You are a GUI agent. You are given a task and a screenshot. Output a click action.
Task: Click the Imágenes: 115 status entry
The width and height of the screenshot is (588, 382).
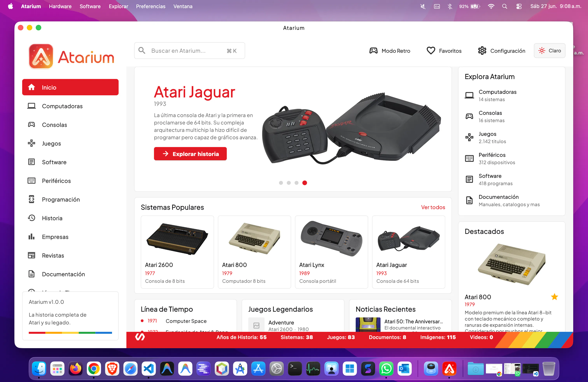click(x=438, y=337)
